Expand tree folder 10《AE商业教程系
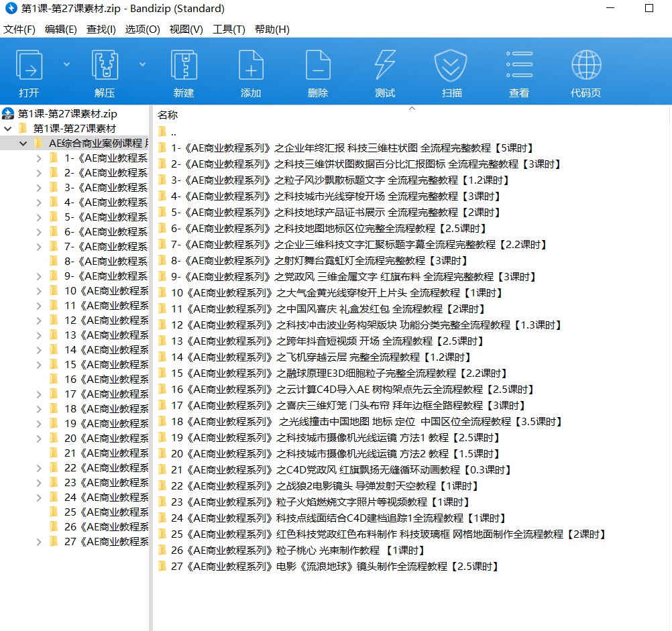Screen dimensions: 672x631 coord(39,291)
